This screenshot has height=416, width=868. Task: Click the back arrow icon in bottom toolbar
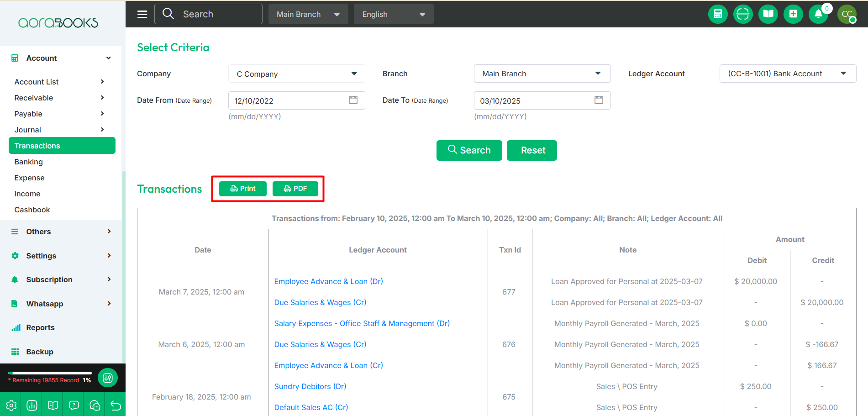116,405
